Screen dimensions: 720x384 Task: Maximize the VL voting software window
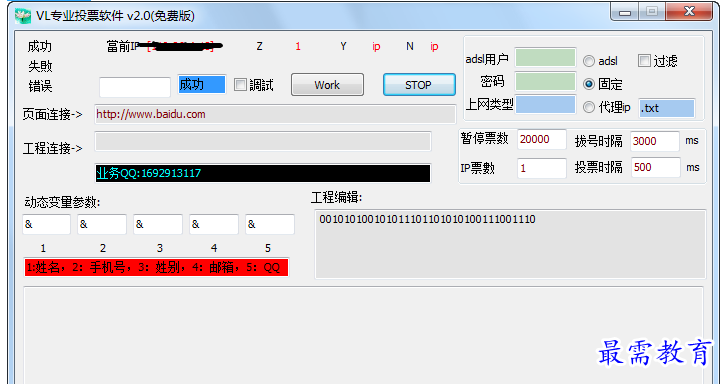coord(652,12)
